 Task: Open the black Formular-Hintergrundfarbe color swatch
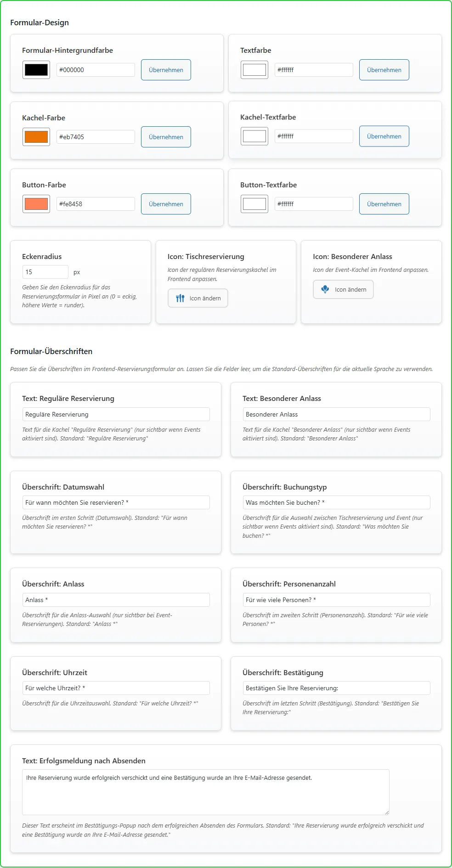click(36, 70)
